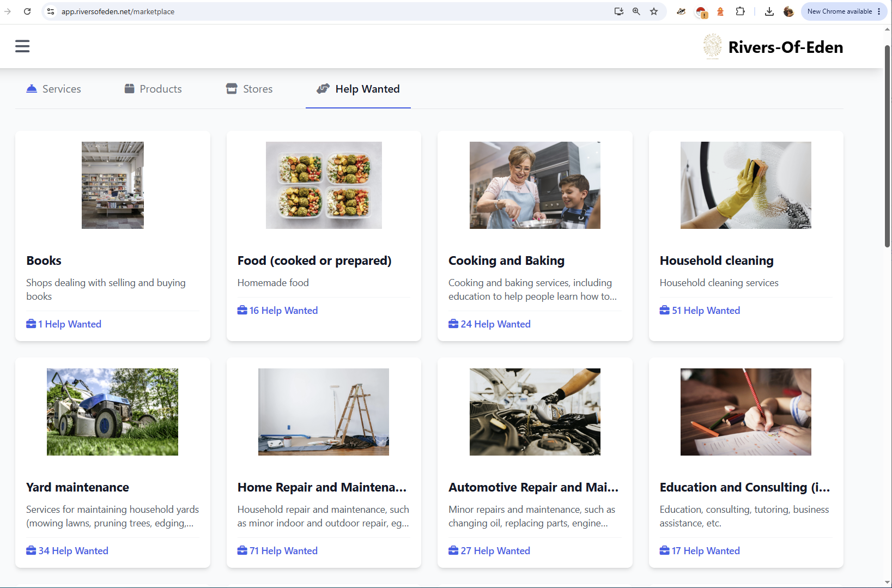The height and width of the screenshot is (588, 892).
Task: Click the child writing with pencil image
Action: click(746, 412)
